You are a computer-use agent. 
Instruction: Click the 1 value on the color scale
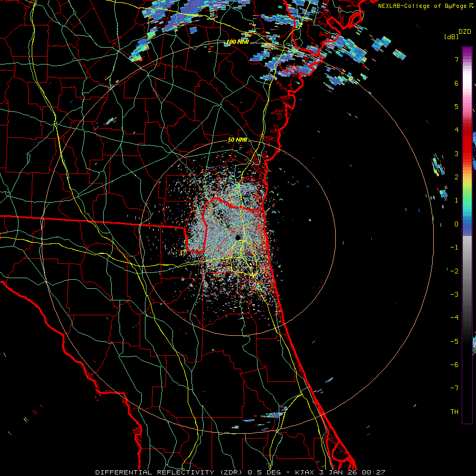point(456,200)
